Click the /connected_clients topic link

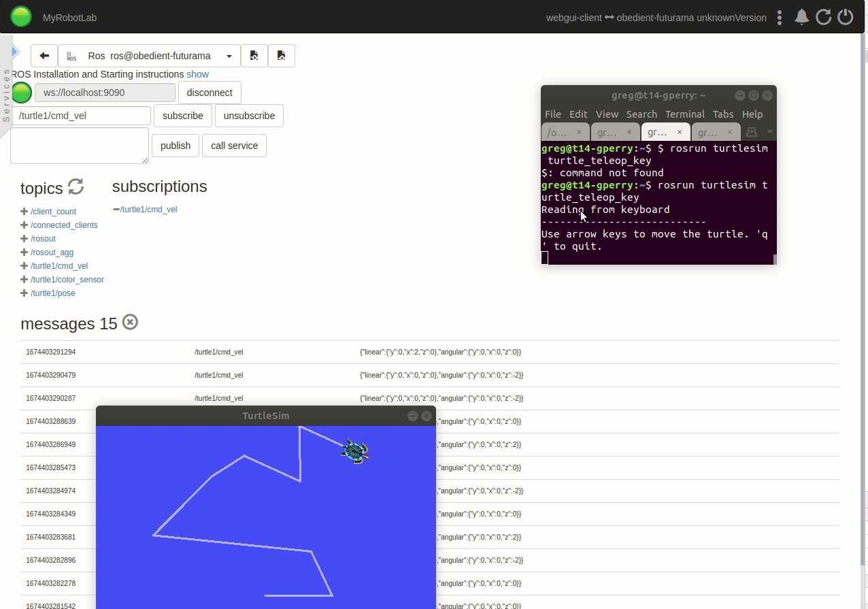coord(64,225)
